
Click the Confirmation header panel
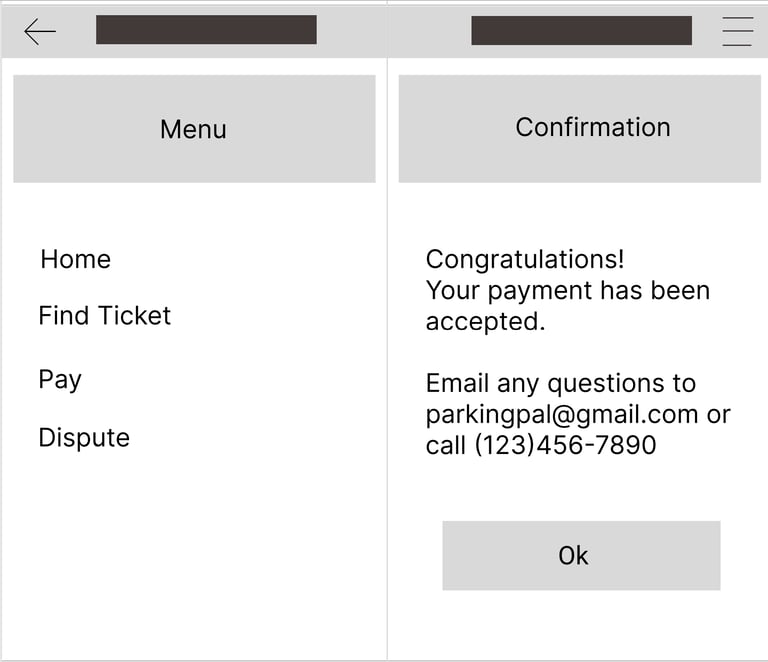pyautogui.click(x=579, y=129)
